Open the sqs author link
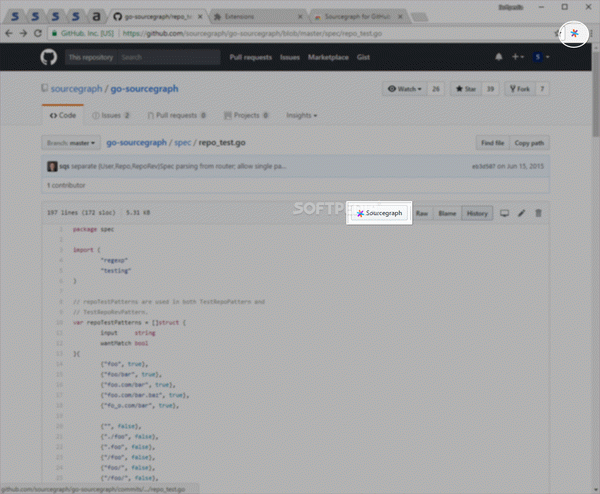Screen dimensions: 600x494 click(64, 166)
